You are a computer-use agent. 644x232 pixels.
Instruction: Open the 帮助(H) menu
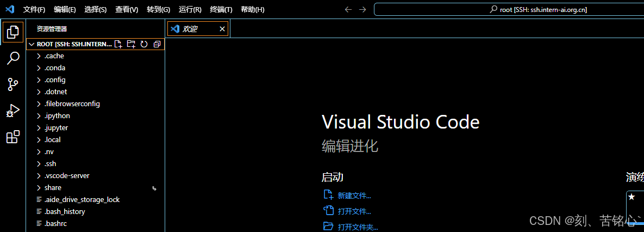coord(253,9)
